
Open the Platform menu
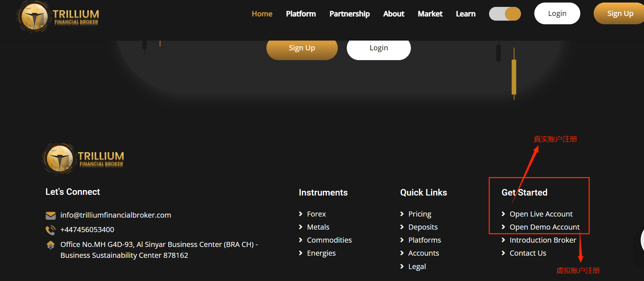click(x=301, y=14)
